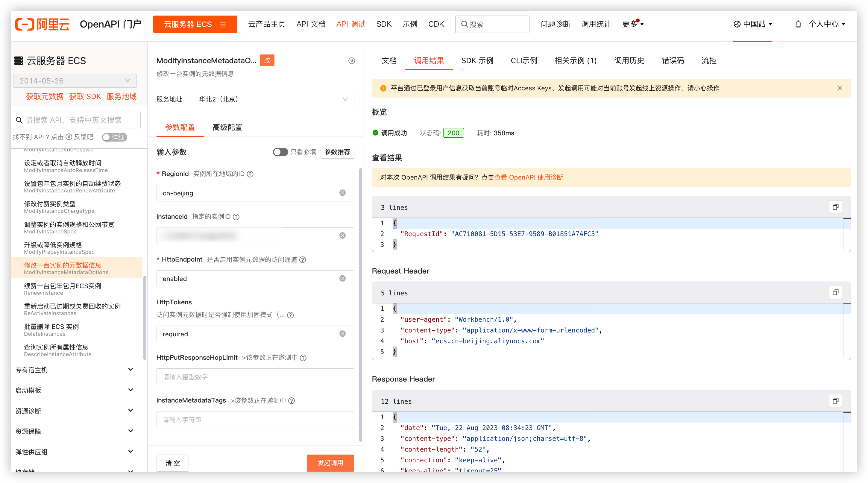868x483 pixels.
Task: Select RenewInstance in the API list
Action: point(77,289)
